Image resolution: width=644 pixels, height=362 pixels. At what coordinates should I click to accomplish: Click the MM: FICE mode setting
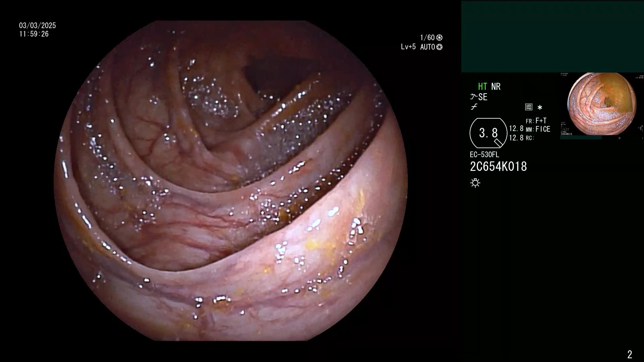pos(538,129)
